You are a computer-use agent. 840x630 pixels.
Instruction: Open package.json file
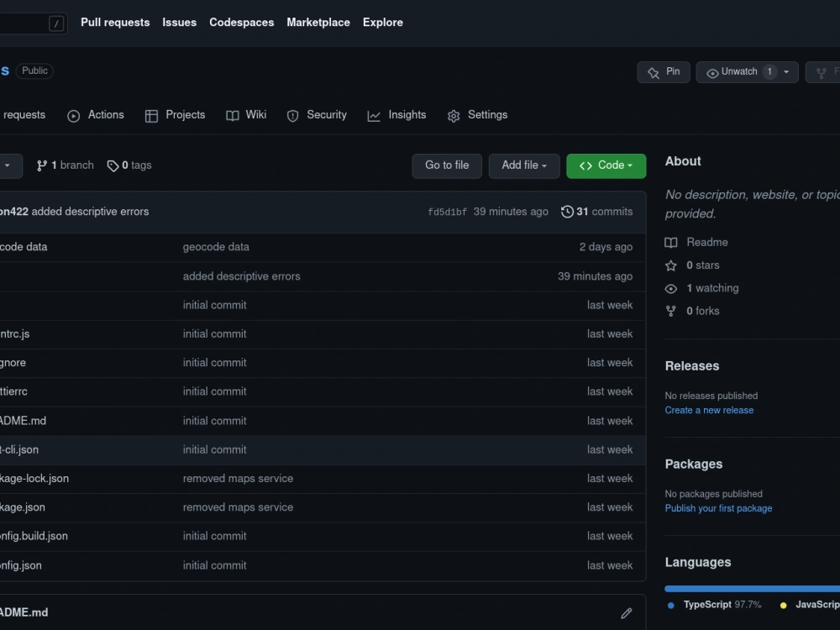23,507
